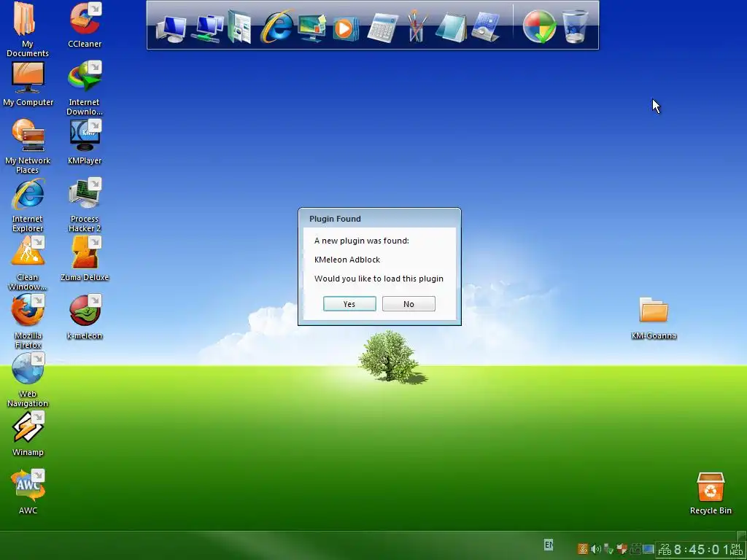The width and height of the screenshot is (747, 560).
Task: Select the Process Hacker 2 shortcut
Action: point(85,205)
